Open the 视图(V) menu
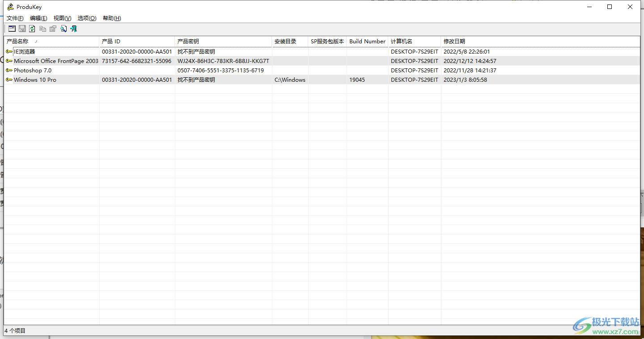This screenshot has height=339, width=644. coord(62,18)
